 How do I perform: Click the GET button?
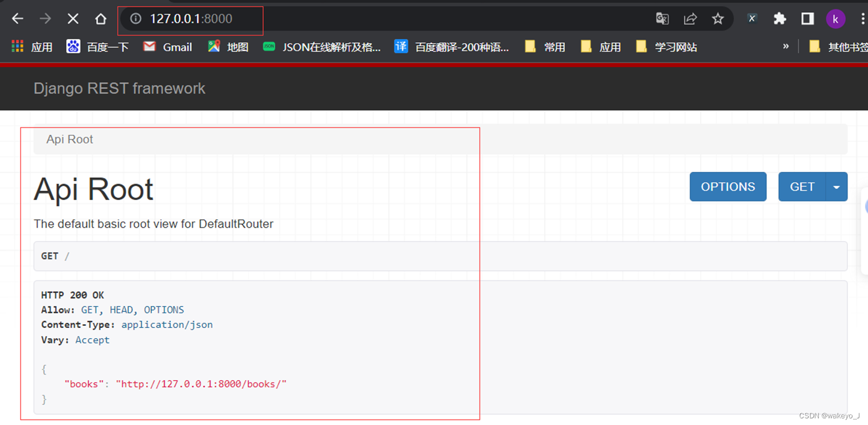pos(802,187)
